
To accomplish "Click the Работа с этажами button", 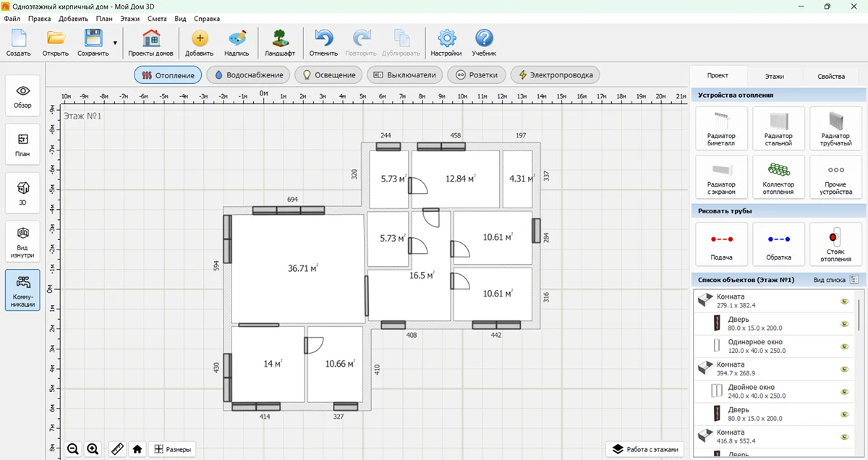I will 644,449.
